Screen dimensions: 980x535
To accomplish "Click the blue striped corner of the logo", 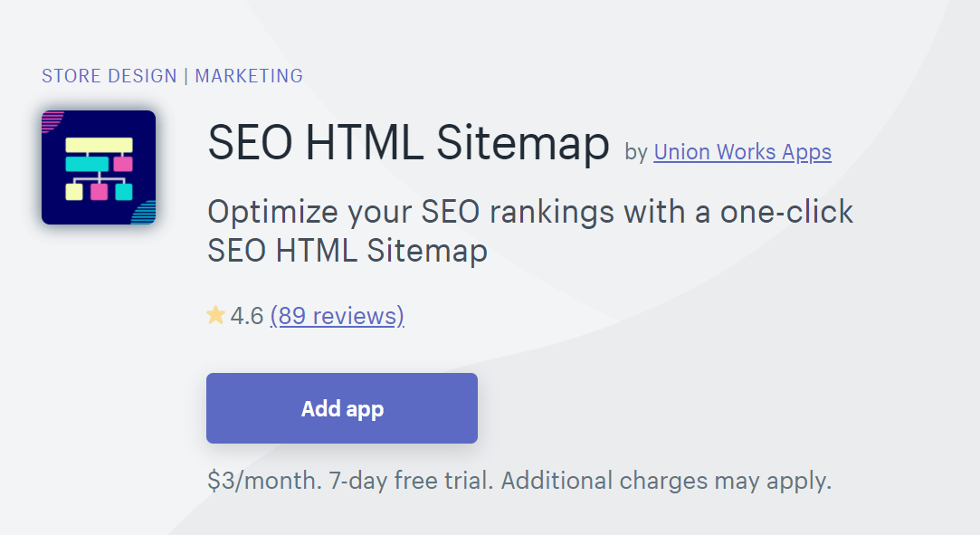I will pos(145,213).
